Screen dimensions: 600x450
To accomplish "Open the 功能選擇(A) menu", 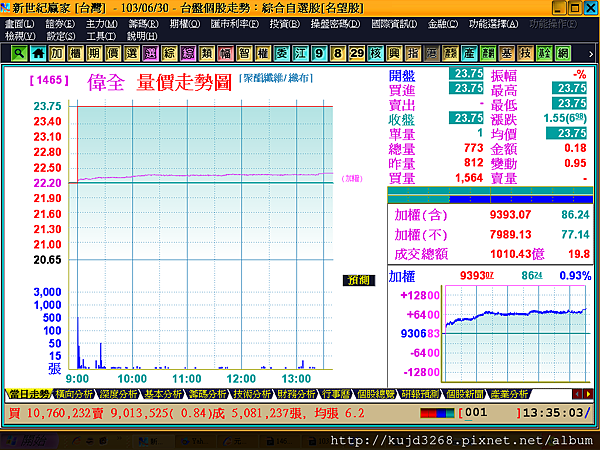I will coord(494,24).
